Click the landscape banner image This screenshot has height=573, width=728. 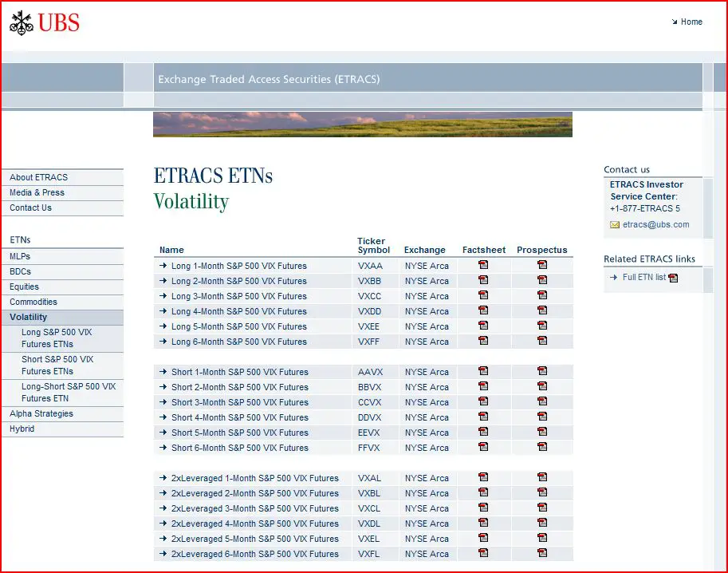tap(363, 124)
